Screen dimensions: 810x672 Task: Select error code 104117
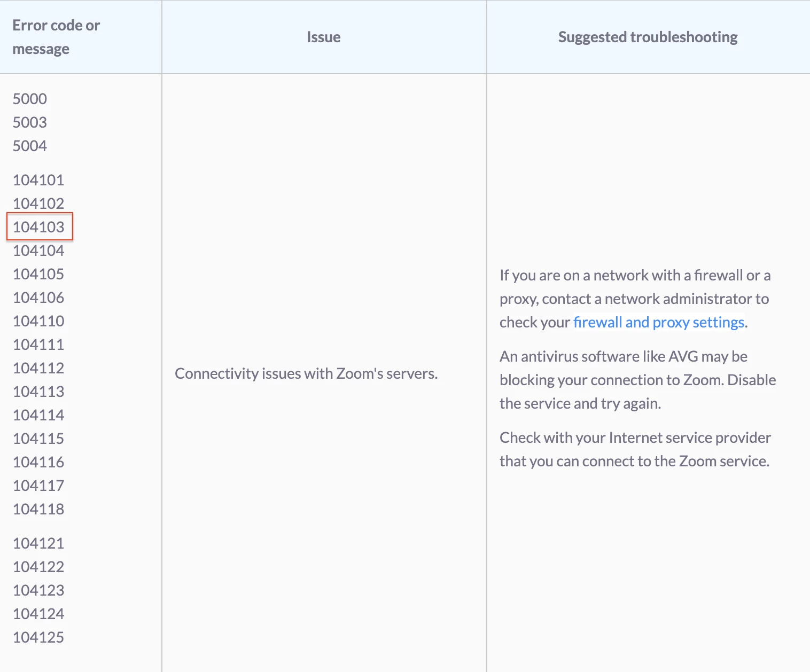[38, 486]
